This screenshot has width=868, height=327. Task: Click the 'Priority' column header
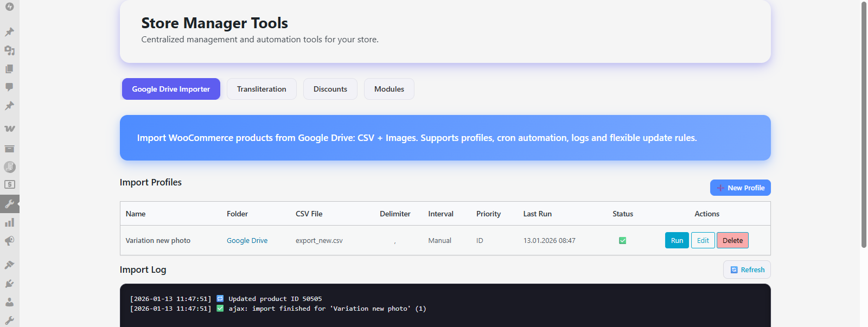pos(488,214)
